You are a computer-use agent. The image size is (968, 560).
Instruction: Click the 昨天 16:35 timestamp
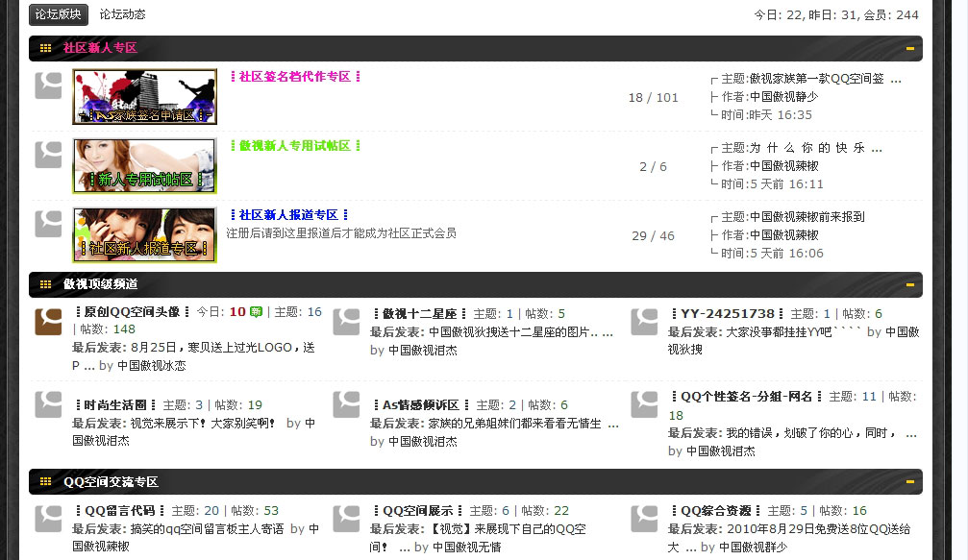780,114
